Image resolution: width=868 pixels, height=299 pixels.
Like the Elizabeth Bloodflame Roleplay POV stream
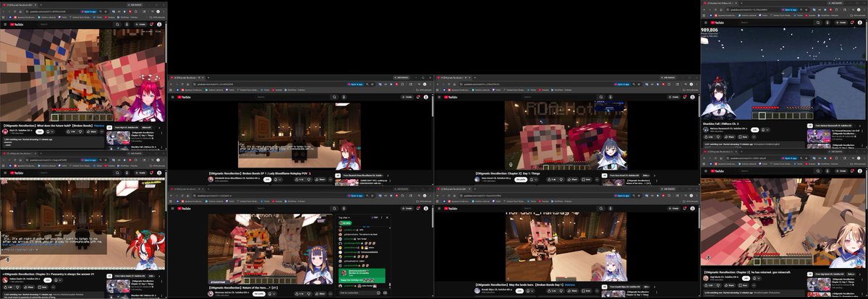[x=299, y=180]
